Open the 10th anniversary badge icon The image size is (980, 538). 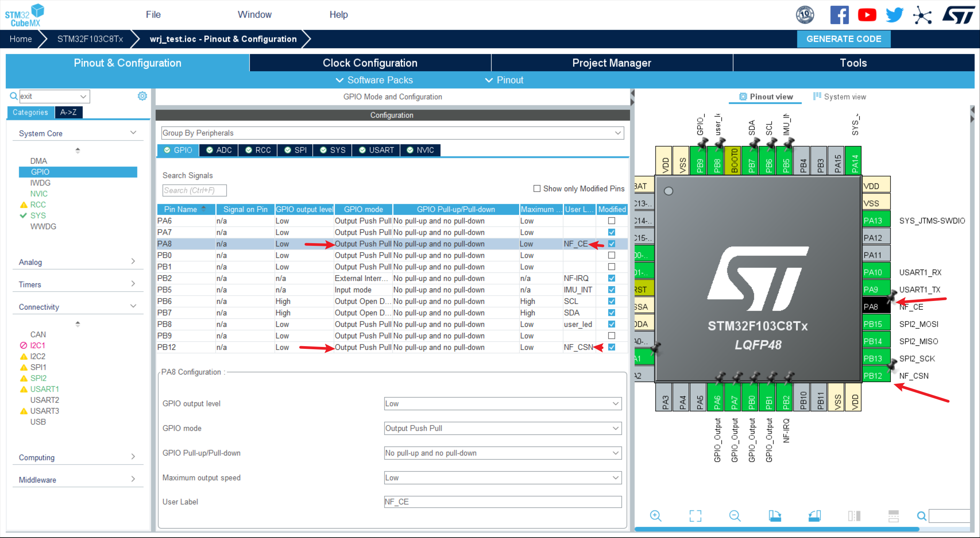[x=805, y=15]
